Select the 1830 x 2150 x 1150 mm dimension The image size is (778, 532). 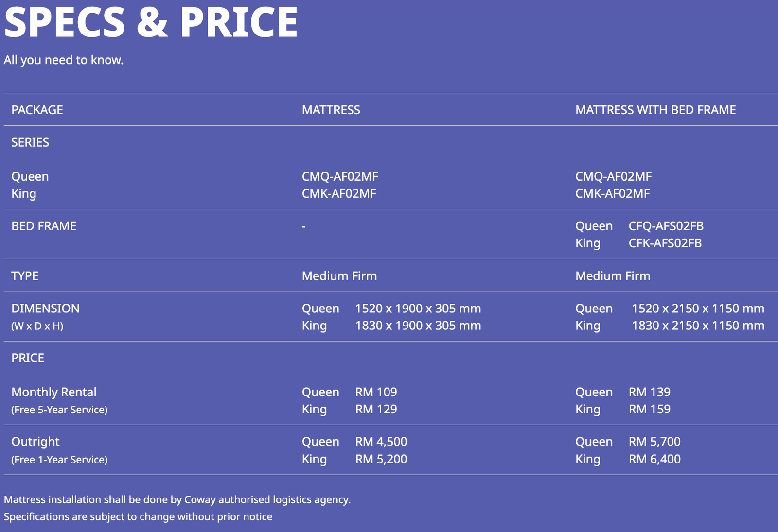pyautogui.click(x=698, y=326)
